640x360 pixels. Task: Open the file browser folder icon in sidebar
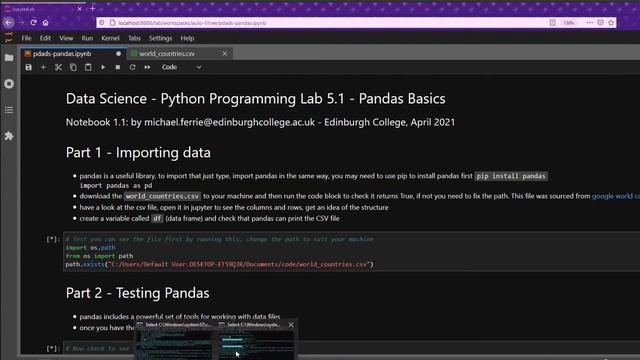(x=9, y=58)
